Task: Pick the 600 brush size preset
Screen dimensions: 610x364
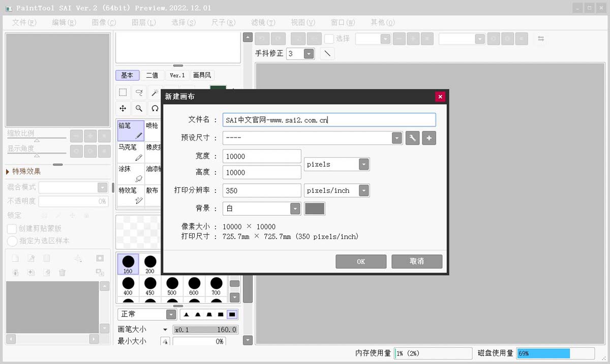Action: [x=194, y=286]
